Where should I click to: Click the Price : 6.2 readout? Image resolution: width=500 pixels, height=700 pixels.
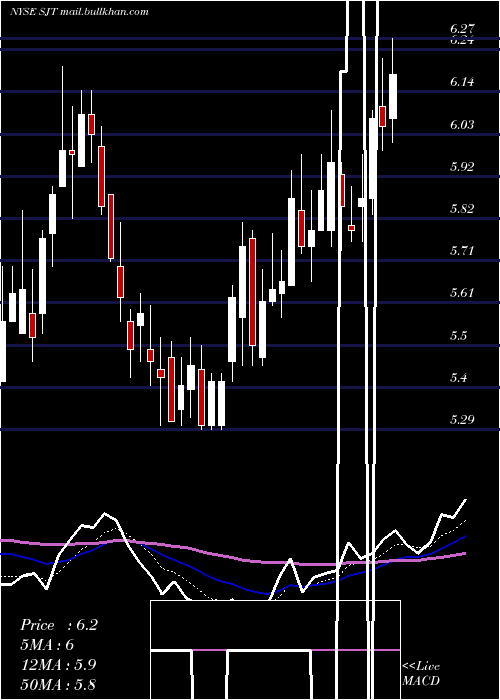(x=58, y=625)
